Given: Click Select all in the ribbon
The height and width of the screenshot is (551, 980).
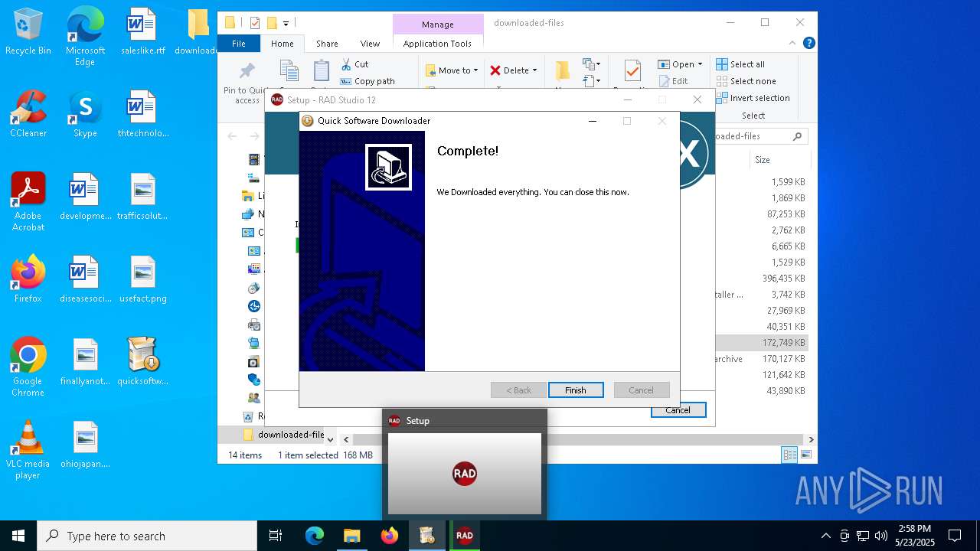Looking at the screenshot, I should (x=740, y=64).
